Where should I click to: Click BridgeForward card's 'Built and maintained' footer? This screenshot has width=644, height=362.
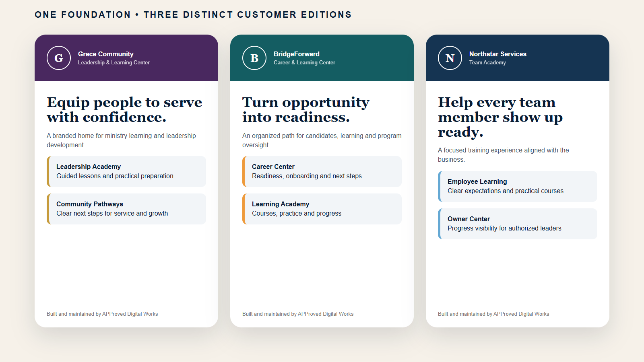(x=298, y=314)
